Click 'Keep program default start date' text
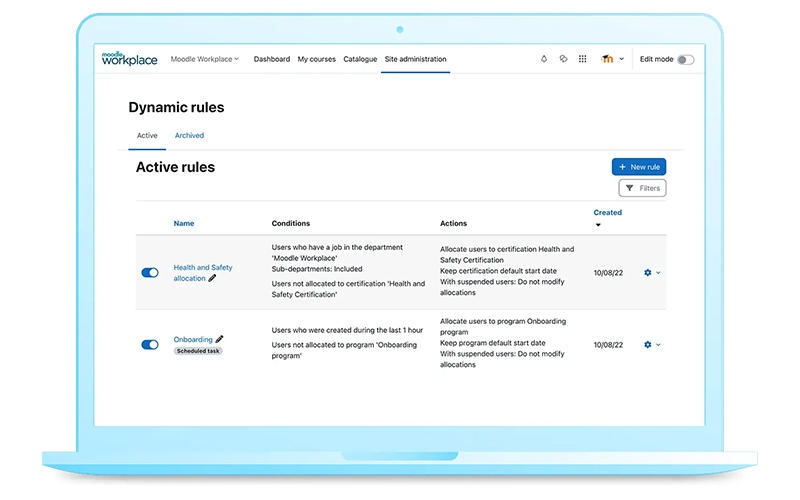800x500 pixels. [x=493, y=343]
